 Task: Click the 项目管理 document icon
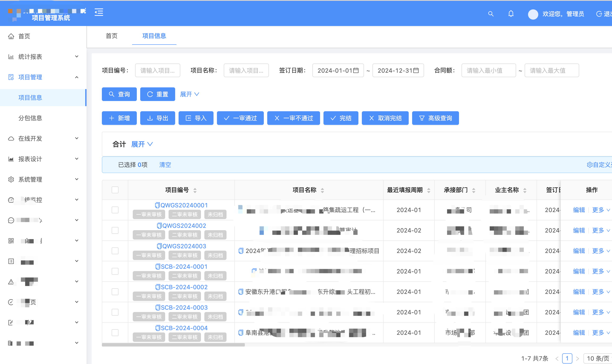(11, 77)
